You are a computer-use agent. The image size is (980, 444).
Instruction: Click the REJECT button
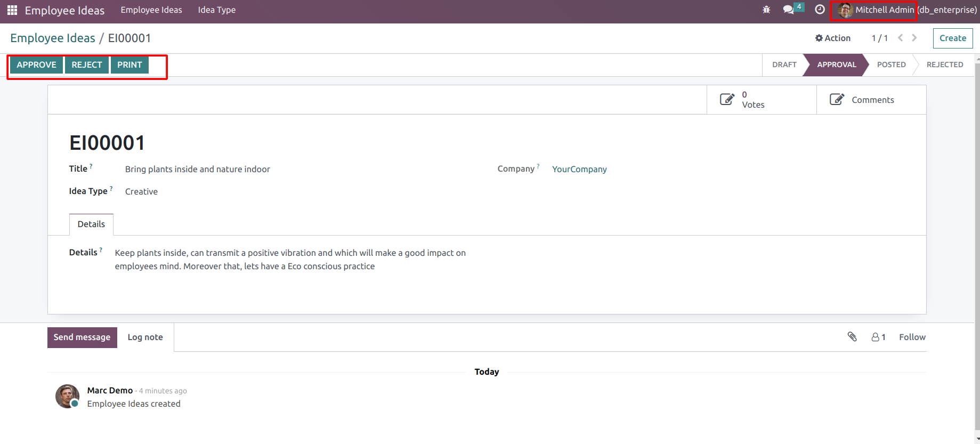click(x=87, y=65)
